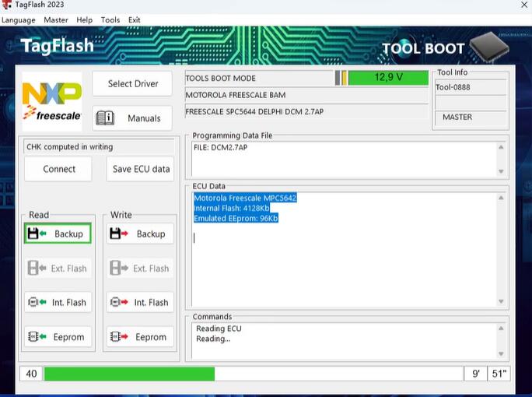Click the Select Driver button
The width and height of the screenshot is (532, 397).
pos(132,83)
